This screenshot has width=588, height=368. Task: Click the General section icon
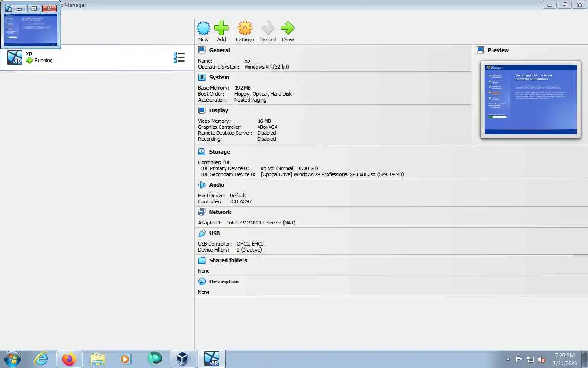(202, 50)
